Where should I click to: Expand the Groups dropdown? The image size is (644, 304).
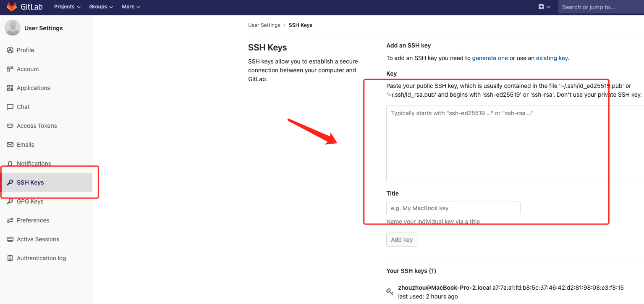coord(100,7)
